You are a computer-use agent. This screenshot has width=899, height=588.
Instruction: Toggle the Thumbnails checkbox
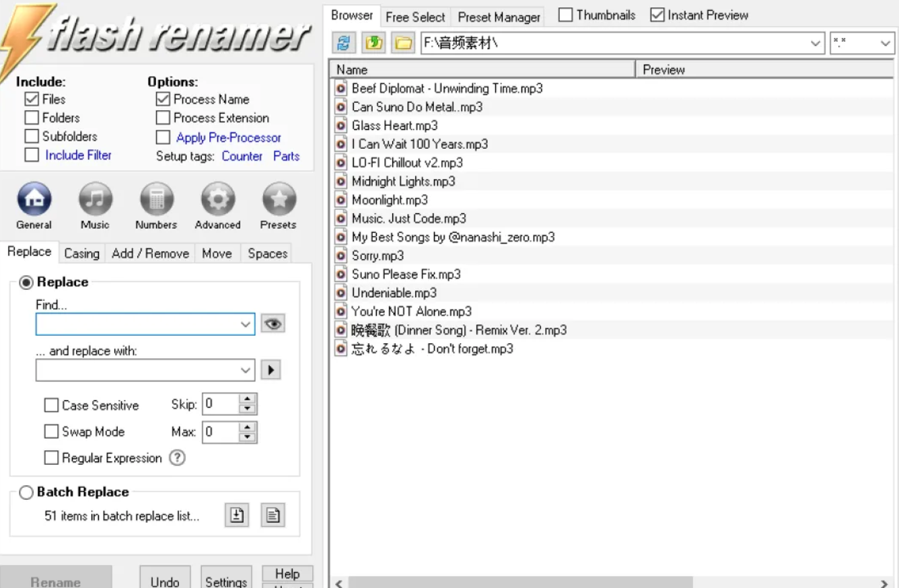coord(565,15)
